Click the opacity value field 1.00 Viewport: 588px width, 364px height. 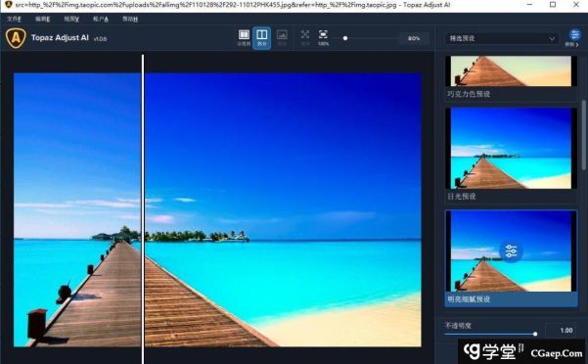click(562, 331)
